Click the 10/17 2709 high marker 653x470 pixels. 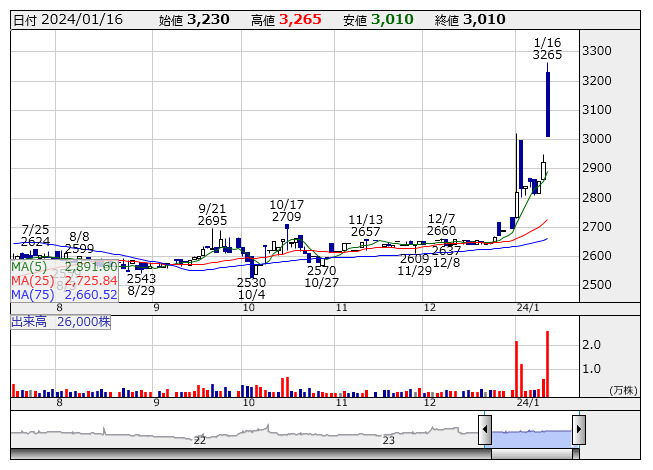pos(286,209)
